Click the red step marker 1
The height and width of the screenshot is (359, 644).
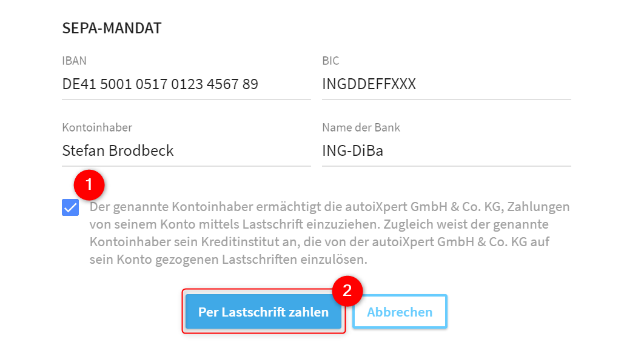(x=89, y=185)
